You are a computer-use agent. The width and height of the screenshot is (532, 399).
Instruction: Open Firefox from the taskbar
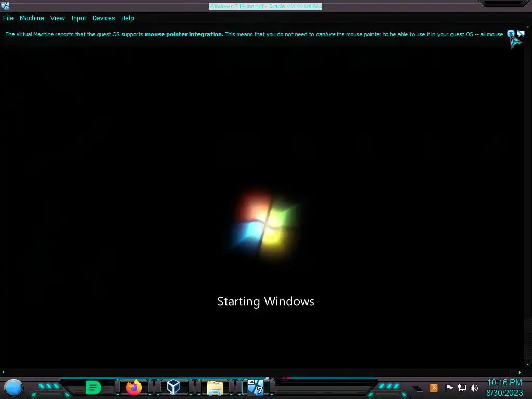pyautogui.click(x=134, y=387)
